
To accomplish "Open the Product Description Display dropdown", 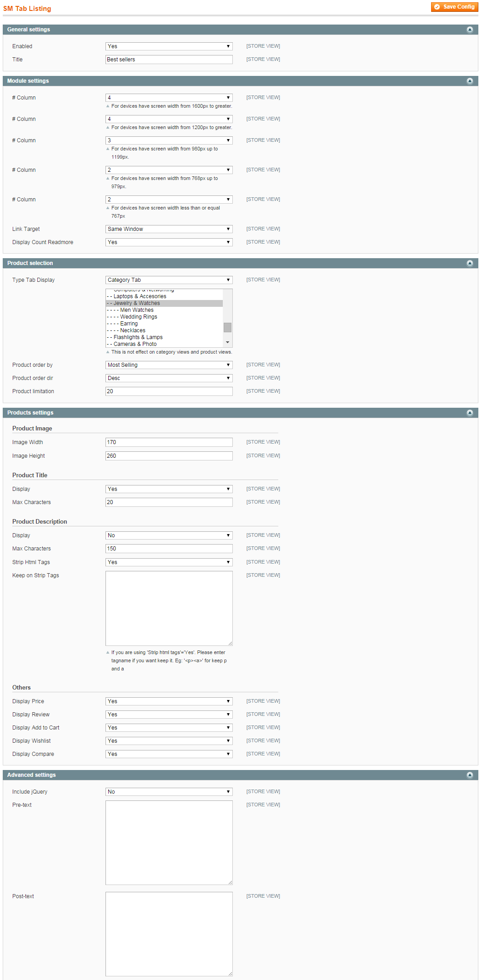I will pos(169,535).
